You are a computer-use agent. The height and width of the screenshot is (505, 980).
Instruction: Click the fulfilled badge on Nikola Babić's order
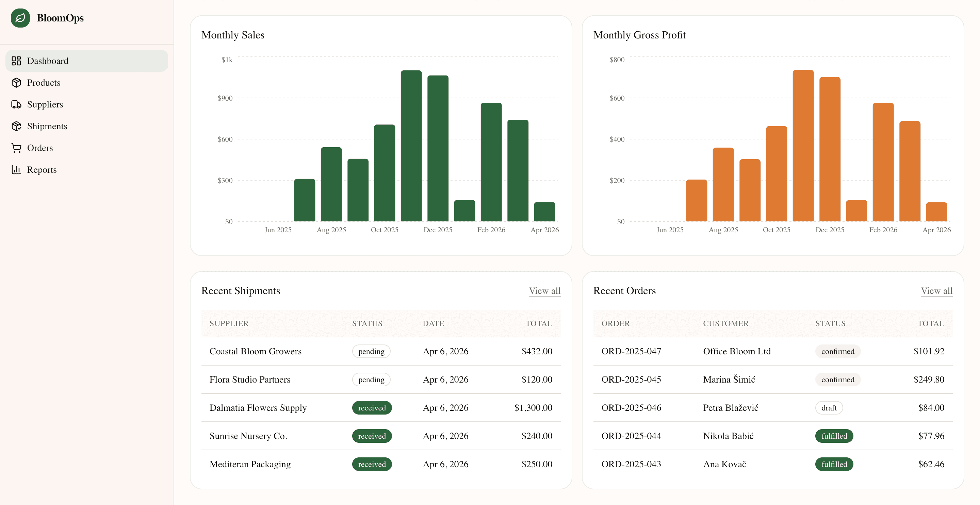pyautogui.click(x=834, y=436)
